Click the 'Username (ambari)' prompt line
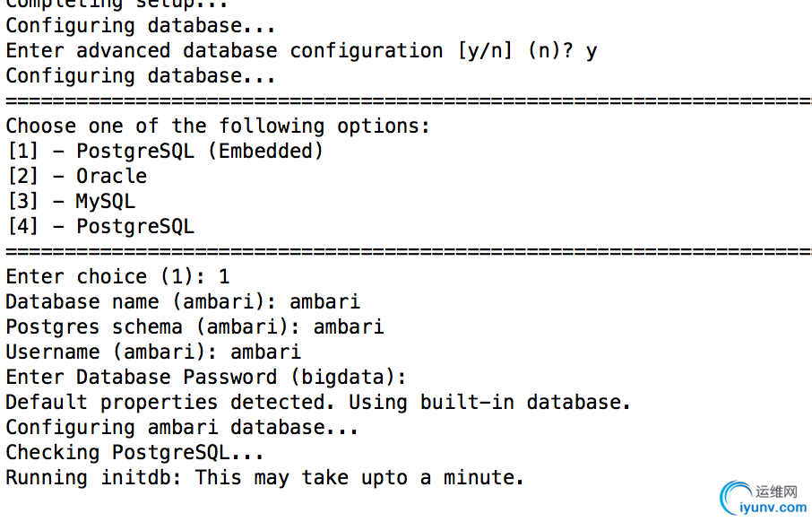The width and height of the screenshot is (812, 522). (x=153, y=352)
